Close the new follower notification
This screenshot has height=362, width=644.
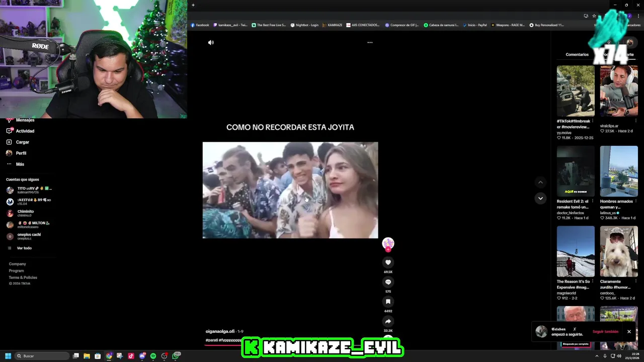click(629, 331)
